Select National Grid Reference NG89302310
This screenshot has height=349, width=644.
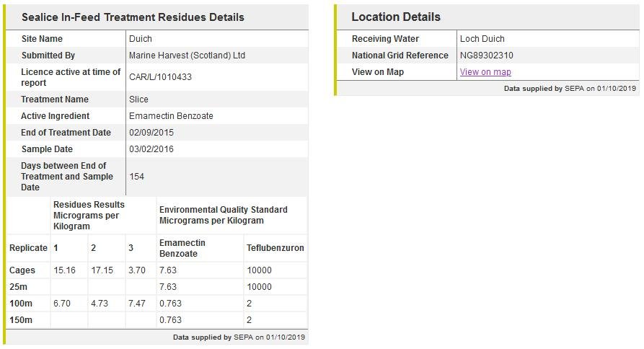coord(487,56)
